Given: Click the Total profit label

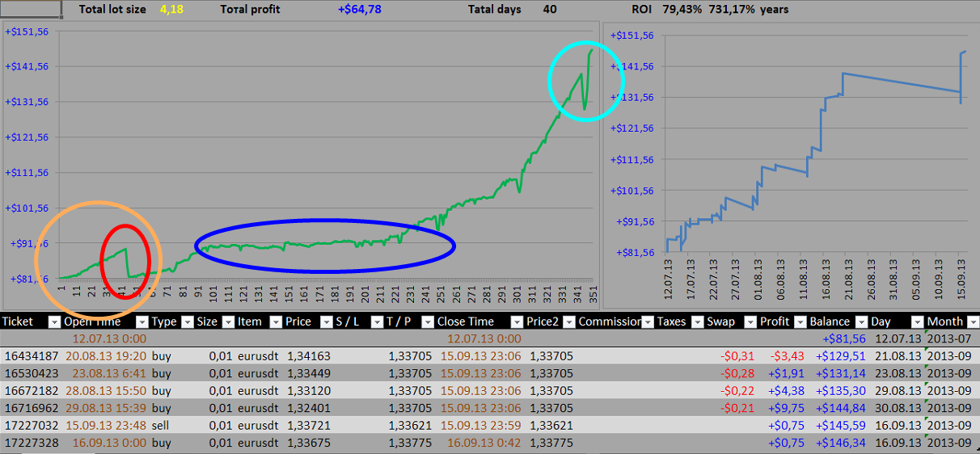Looking at the screenshot, I should pos(252,10).
